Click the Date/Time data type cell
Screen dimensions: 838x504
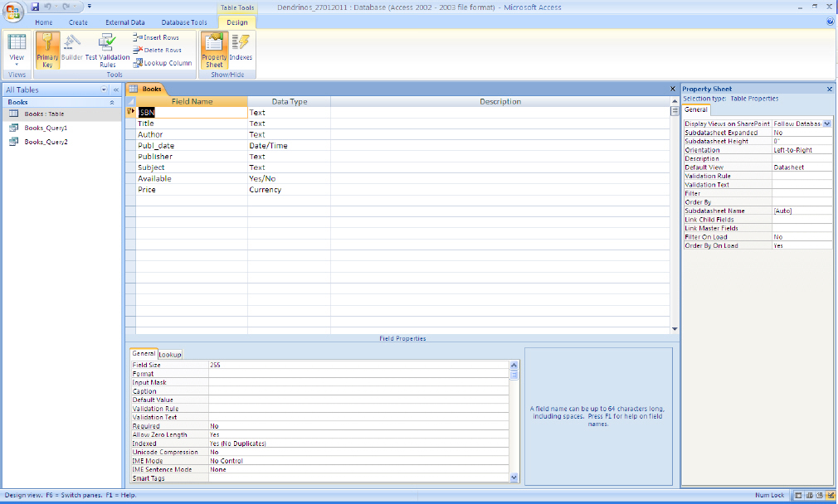click(289, 145)
